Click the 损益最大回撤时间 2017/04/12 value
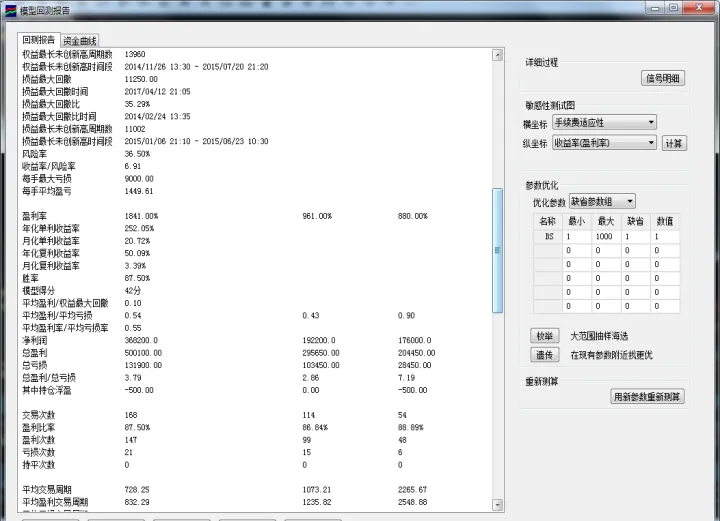720x521 pixels. click(158, 91)
